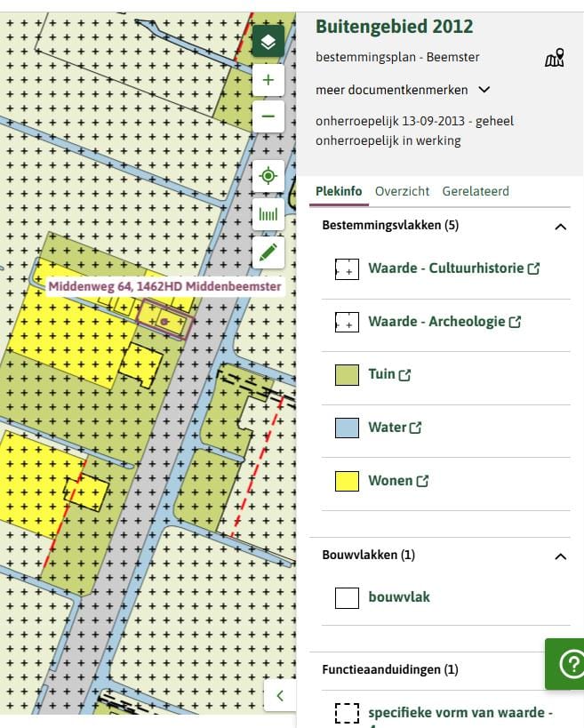
Task: Collapse the Bestemmingsvlakken (5) section
Action: tap(560, 227)
